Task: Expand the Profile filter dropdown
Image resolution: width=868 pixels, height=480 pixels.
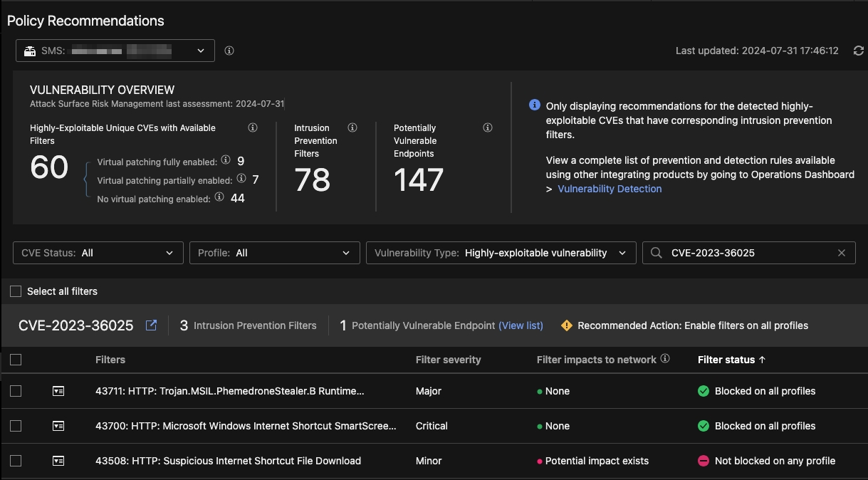Action: point(274,253)
